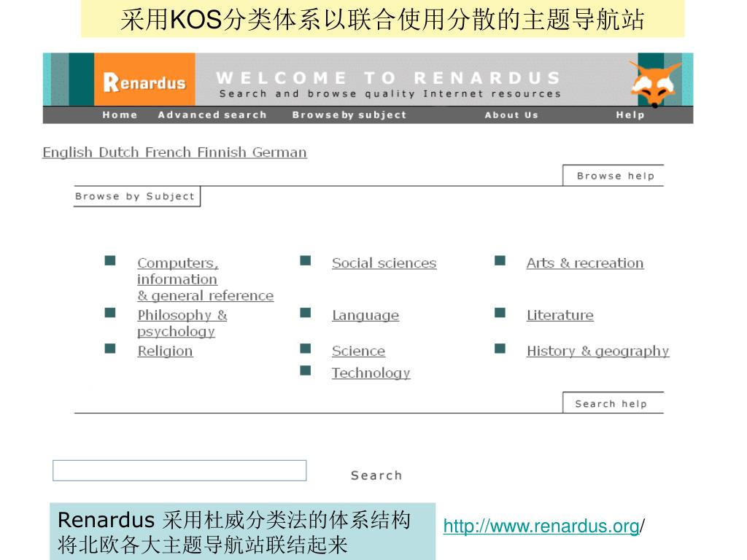Switch language to English
The width and height of the screenshot is (747, 560).
point(67,152)
